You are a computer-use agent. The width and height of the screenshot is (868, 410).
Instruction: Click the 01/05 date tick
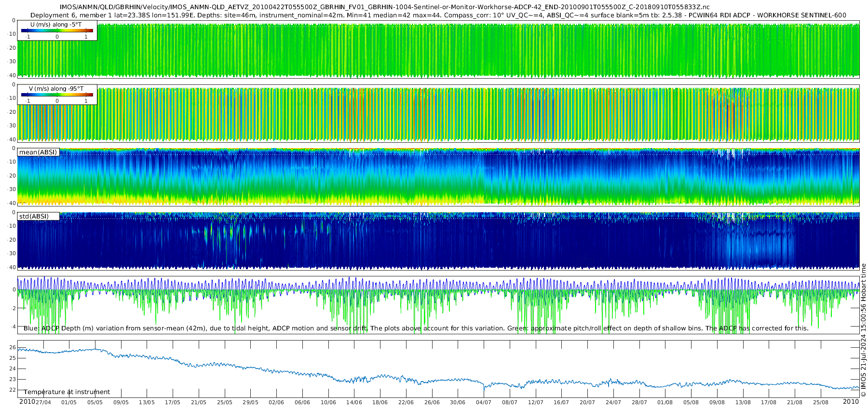(69, 402)
